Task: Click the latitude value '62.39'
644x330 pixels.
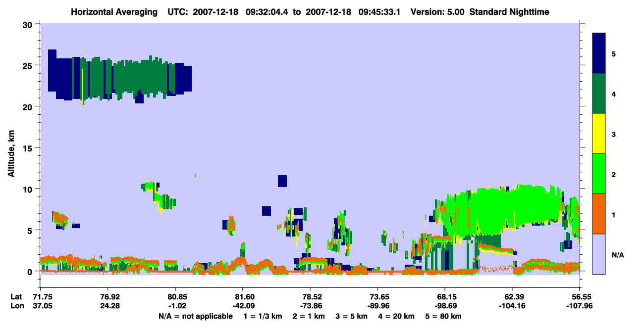Action: (512, 297)
